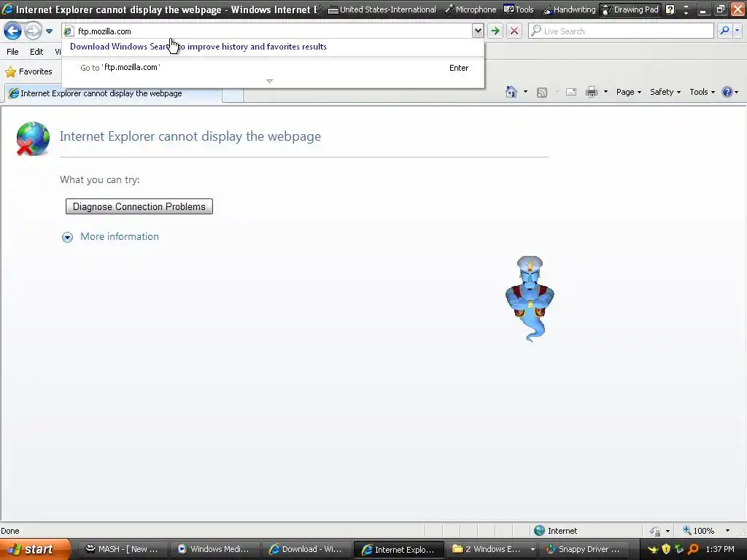Switch to MASH taskbar window
The image size is (747, 560).
pos(122,549)
